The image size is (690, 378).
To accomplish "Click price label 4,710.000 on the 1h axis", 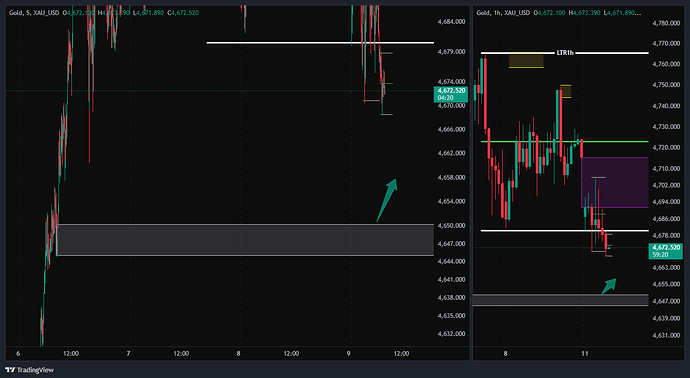I will 666,169.
